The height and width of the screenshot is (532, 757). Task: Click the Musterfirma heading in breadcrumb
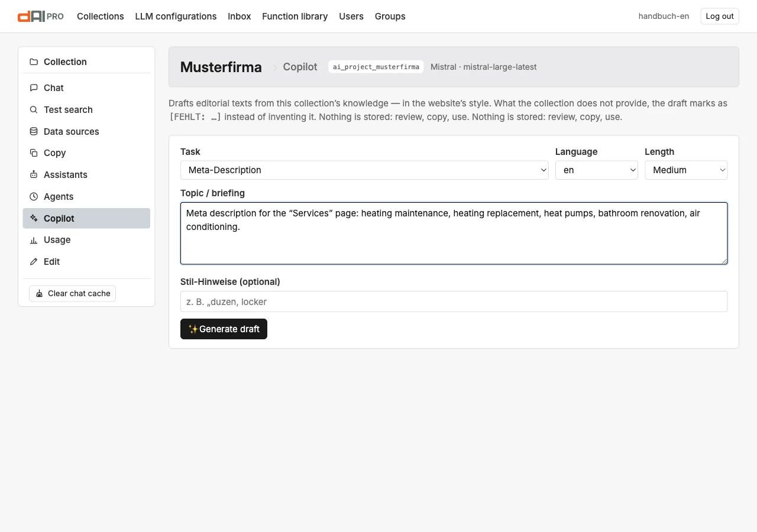click(x=221, y=67)
